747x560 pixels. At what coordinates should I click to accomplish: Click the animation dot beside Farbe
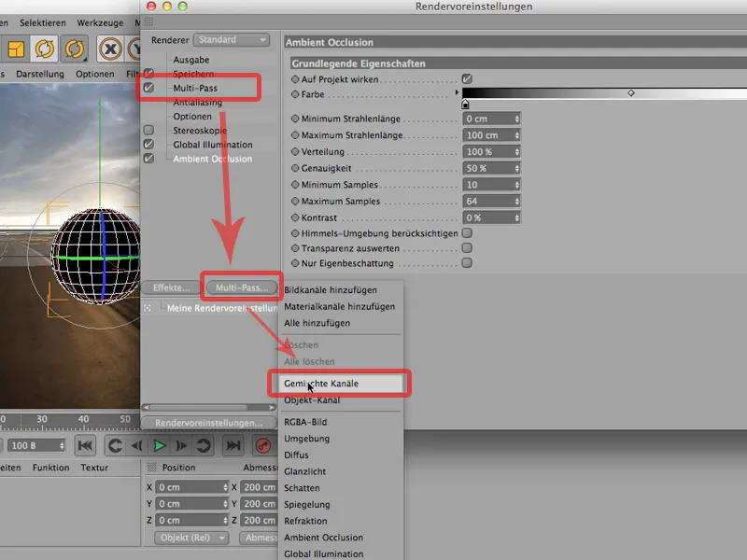point(295,94)
